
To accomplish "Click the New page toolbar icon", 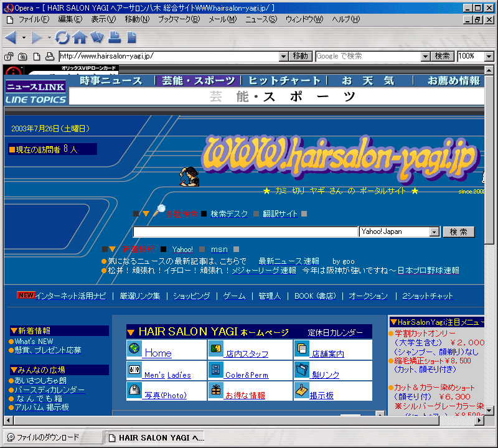I will [131, 37].
